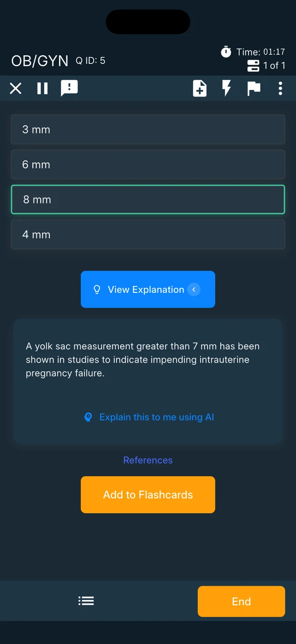
Task: Click the stopwatch icon next to the timer
Action: click(x=226, y=52)
